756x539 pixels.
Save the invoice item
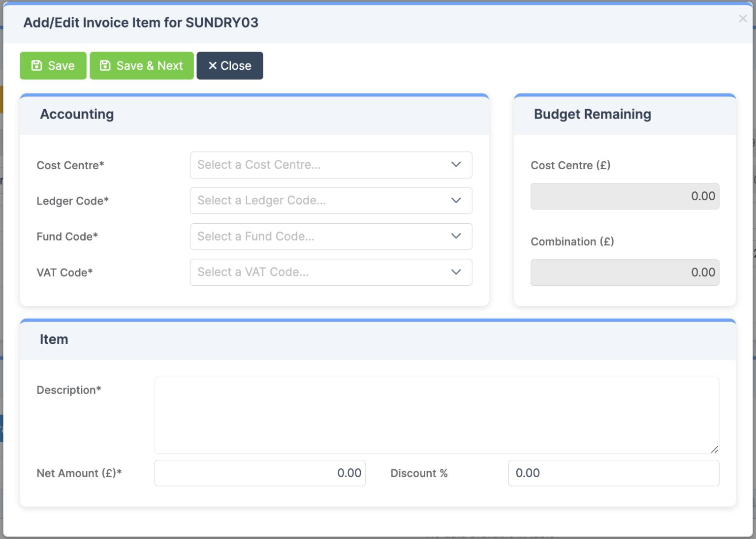click(x=53, y=65)
